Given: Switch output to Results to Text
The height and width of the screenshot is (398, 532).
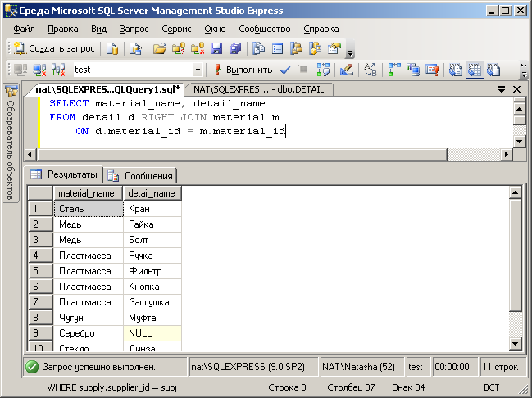Looking at the screenshot, I should point(456,70).
